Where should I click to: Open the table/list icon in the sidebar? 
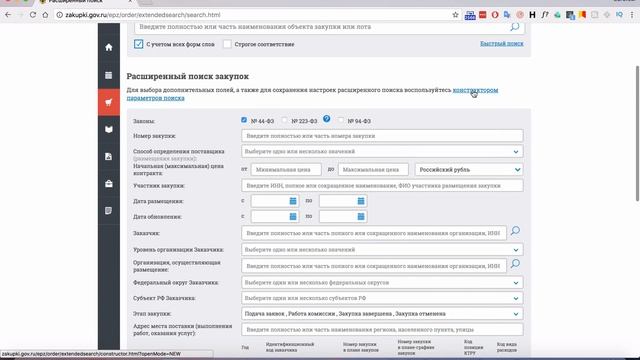point(109,75)
